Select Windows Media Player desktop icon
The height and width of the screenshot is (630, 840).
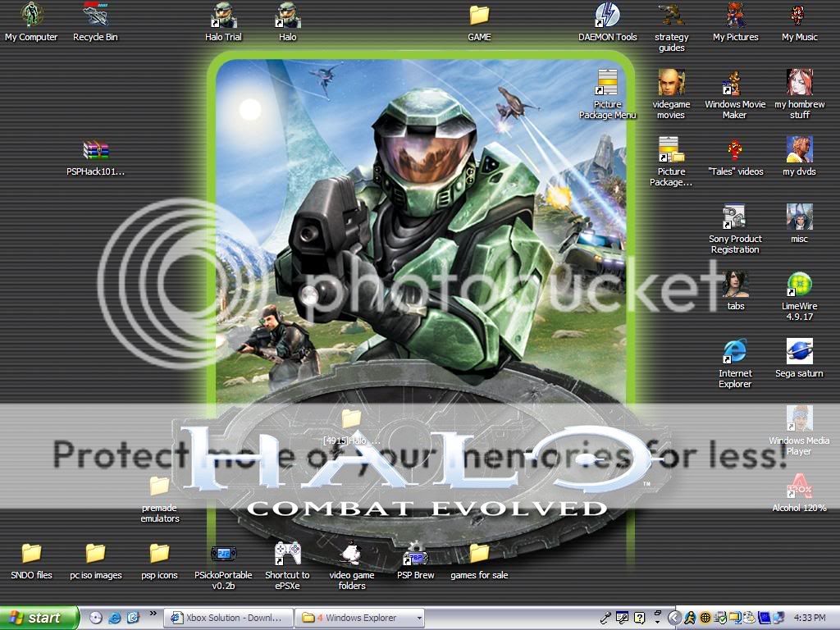[x=799, y=418]
